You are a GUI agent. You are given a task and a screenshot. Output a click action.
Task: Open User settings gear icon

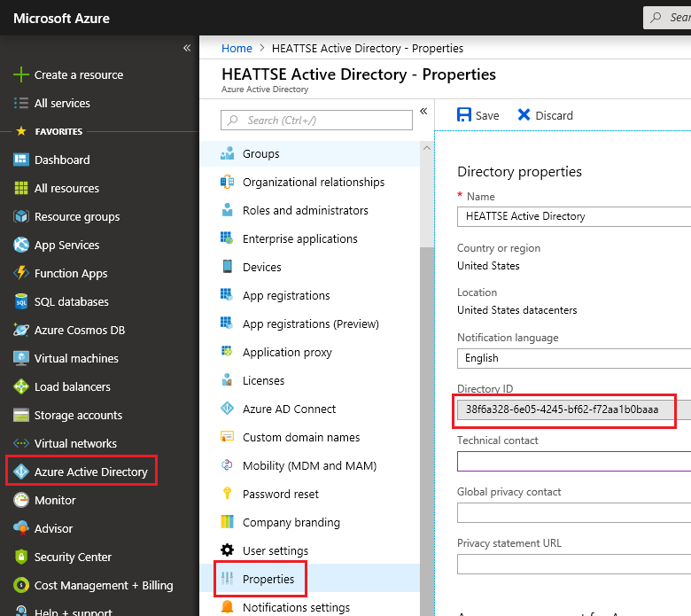point(228,550)
